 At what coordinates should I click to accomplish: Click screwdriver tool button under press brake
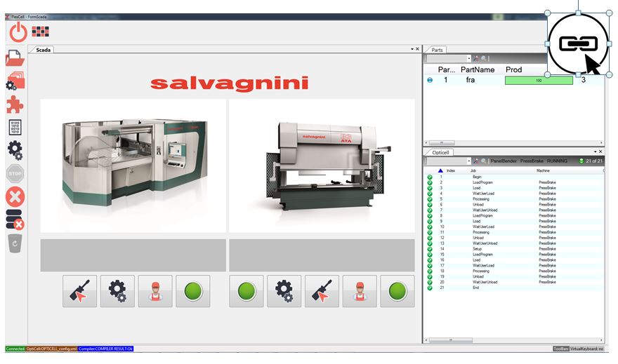pyautogui.click(x=322, y=291)
